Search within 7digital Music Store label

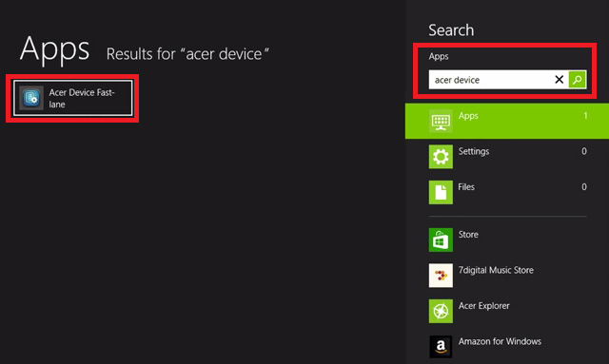point(496,270)
